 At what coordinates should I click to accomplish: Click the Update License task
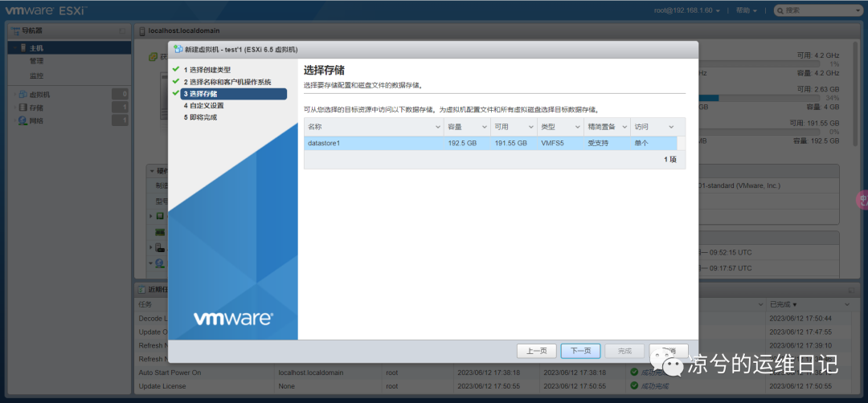point(162,386)
